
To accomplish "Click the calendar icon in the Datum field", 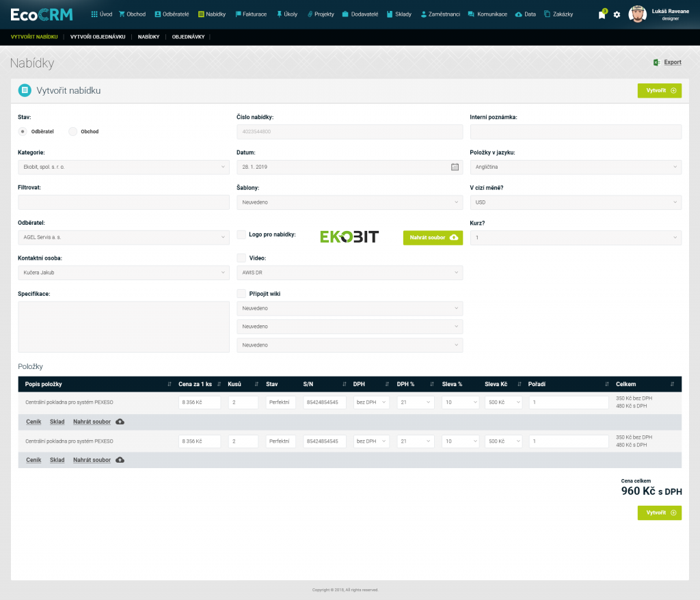I will [455, 167].
